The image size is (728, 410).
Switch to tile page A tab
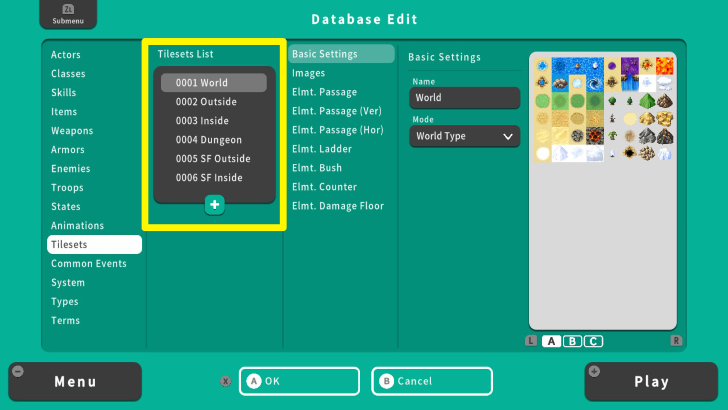click(551, 341)
